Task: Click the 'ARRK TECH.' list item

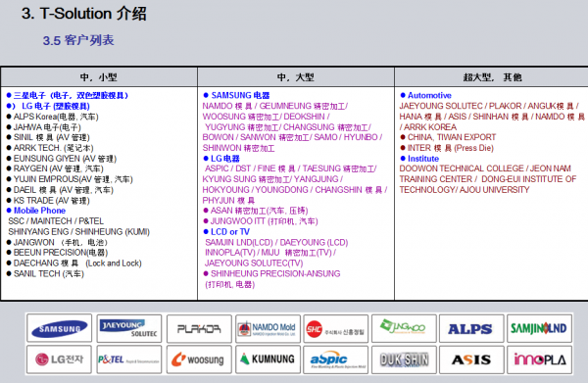Action: [x=50, y=148]
